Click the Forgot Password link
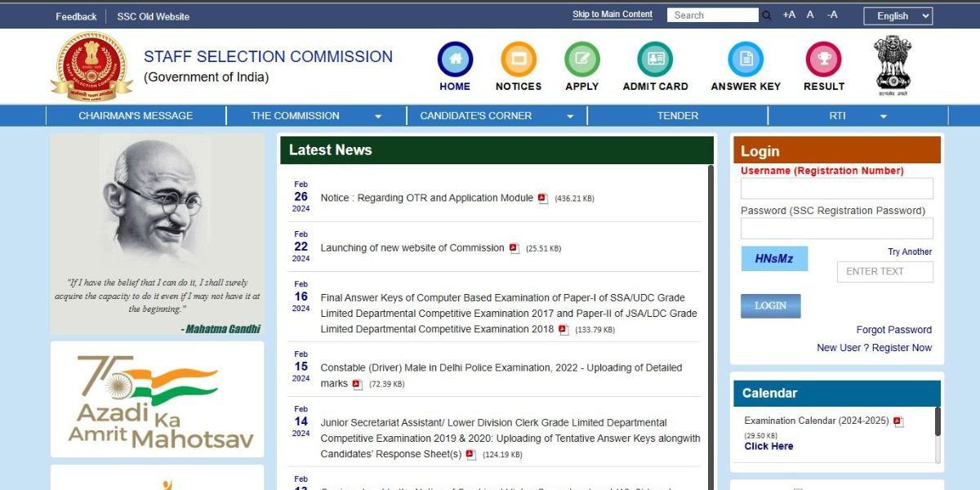The image size is (980, 490). tap(893, 329)
